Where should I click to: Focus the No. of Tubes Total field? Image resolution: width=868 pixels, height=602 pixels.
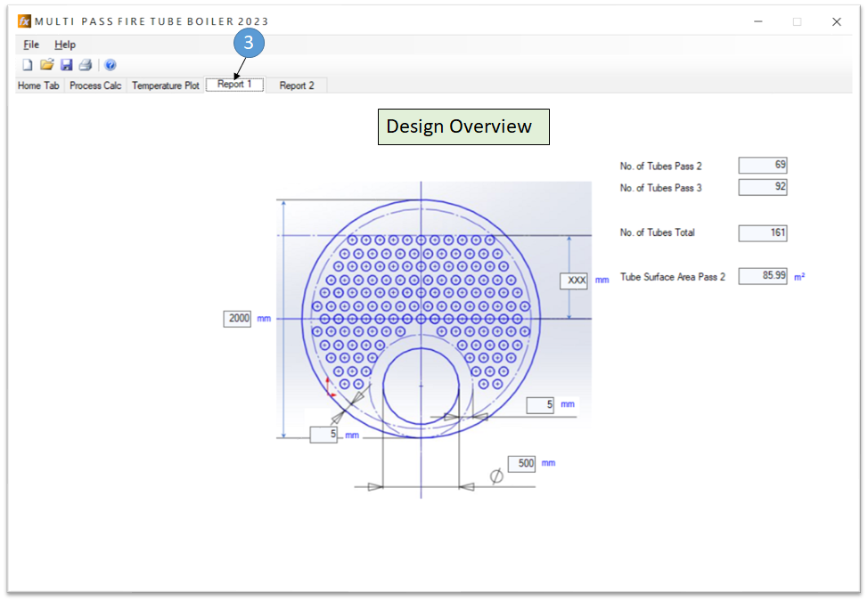tap(762, 233)
